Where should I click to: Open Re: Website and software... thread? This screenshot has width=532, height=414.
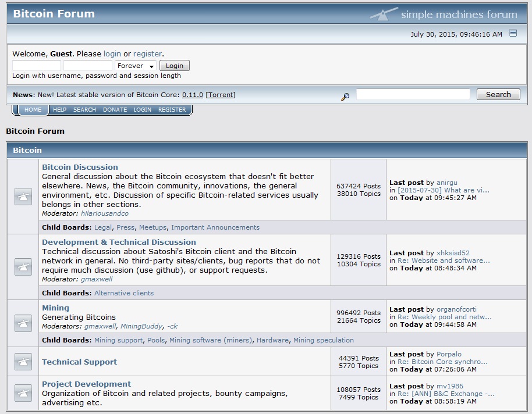click(x=444, y=260)
